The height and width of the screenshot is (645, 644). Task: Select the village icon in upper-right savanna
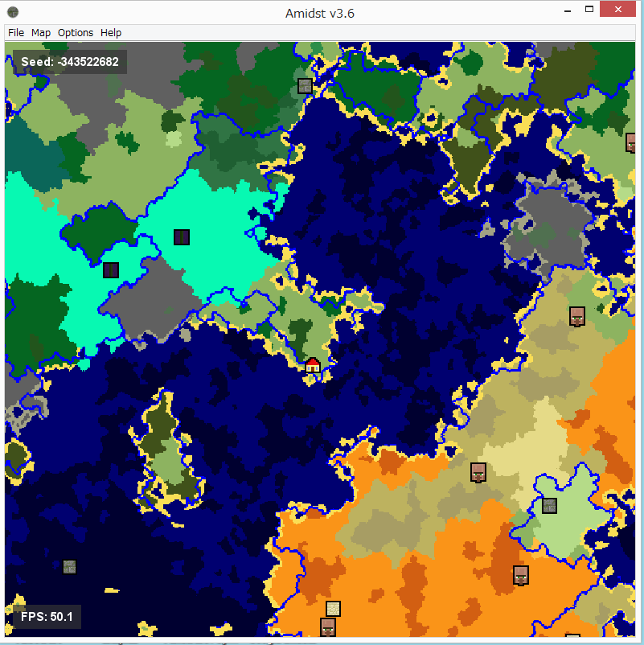click(576, 316)
